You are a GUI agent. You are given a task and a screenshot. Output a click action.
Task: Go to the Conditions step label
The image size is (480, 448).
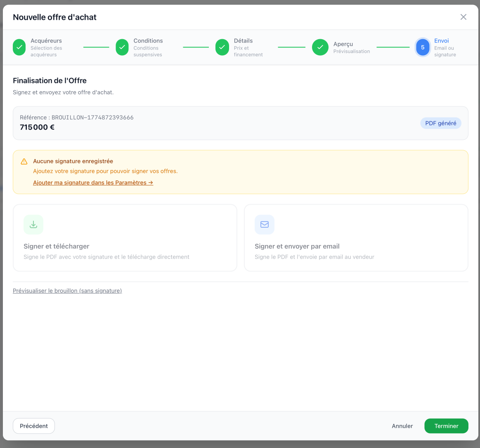[148, 41]
